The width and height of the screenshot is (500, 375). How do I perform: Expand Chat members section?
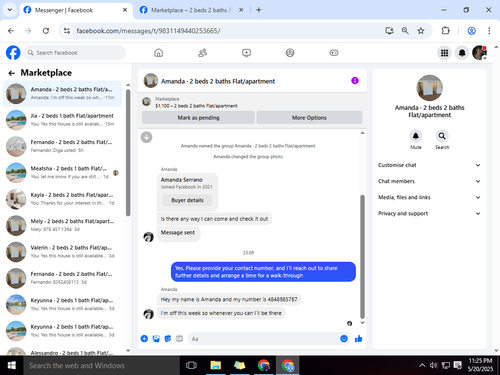[x=429, y=181]
